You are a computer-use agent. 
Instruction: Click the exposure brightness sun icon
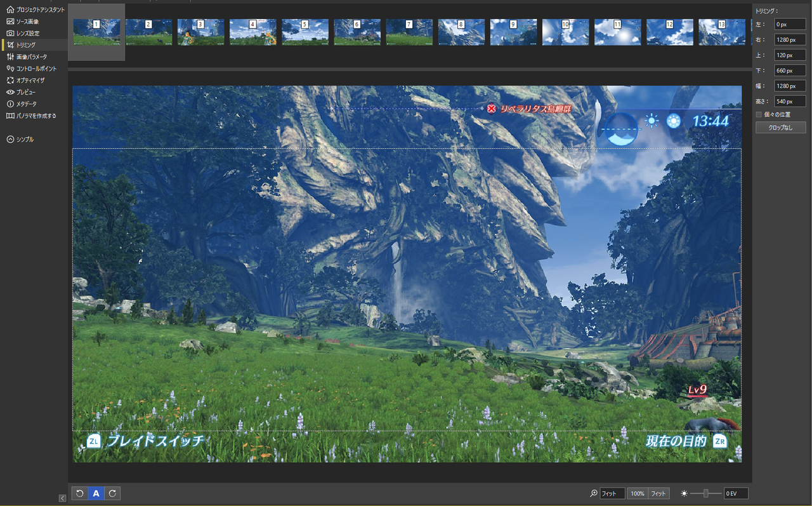click(684, 493)
